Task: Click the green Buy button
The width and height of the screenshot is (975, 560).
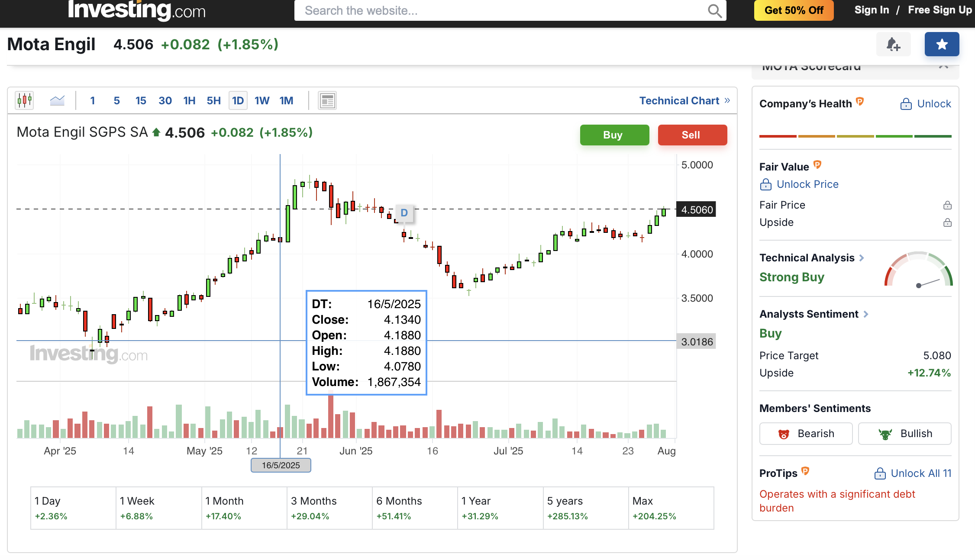Action: click(614, 135)
